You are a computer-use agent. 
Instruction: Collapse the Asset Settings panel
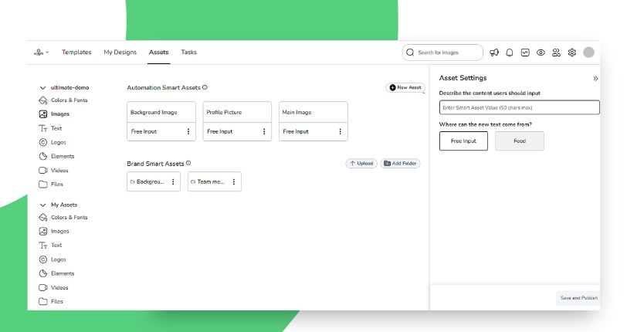point(595,78)
